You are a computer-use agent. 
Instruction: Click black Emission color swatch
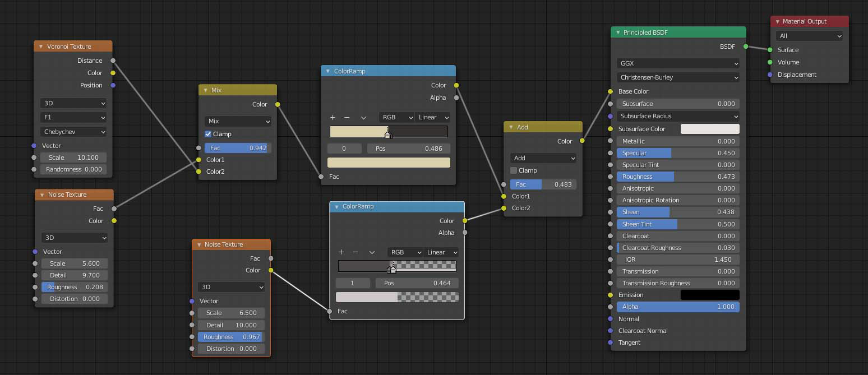pyautogui.click(x=710, y=295)
